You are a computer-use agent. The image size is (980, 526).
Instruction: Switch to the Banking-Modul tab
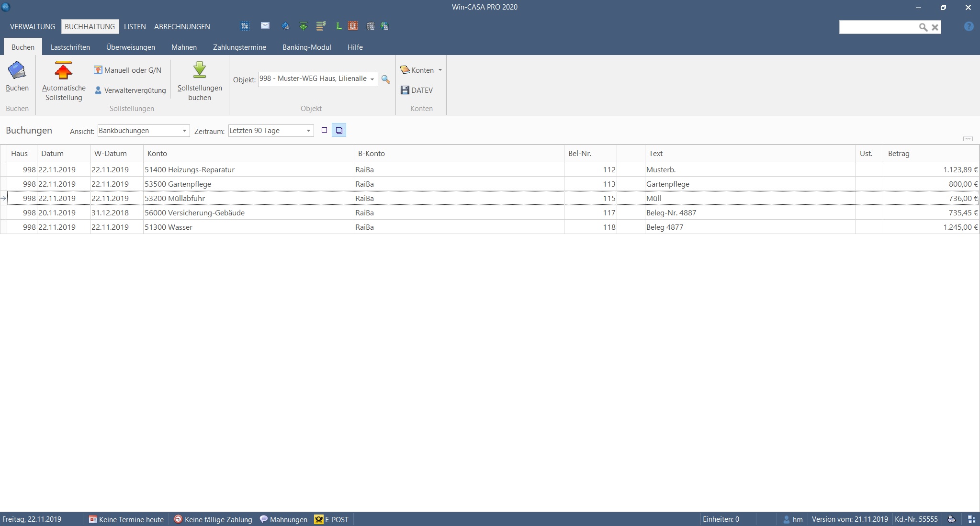click(x=307, y=47)
